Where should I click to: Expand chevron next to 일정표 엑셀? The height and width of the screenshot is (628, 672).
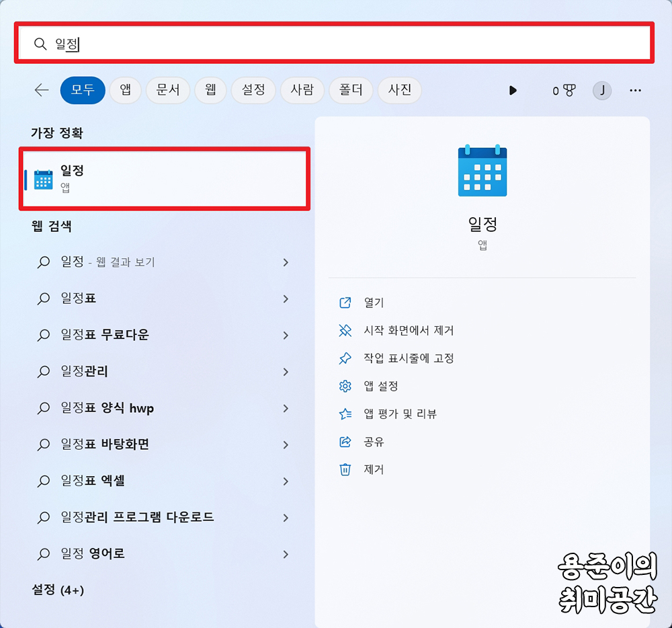[286, 481]
